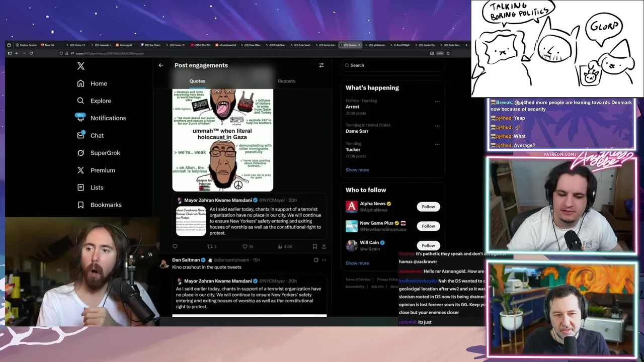The image size is (644, 362).
Task: Open more options for Tucker trend
Action: click(x=437, y=144)
